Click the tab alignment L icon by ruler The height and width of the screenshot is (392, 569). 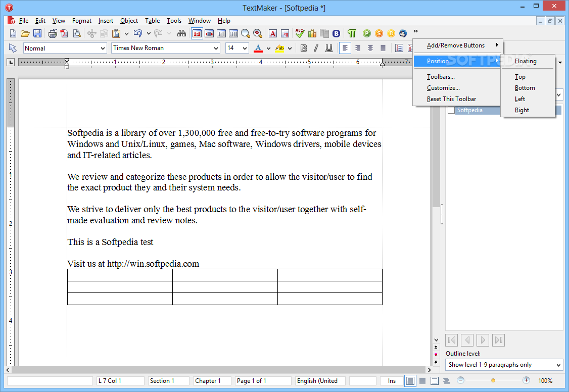point(11,62)
